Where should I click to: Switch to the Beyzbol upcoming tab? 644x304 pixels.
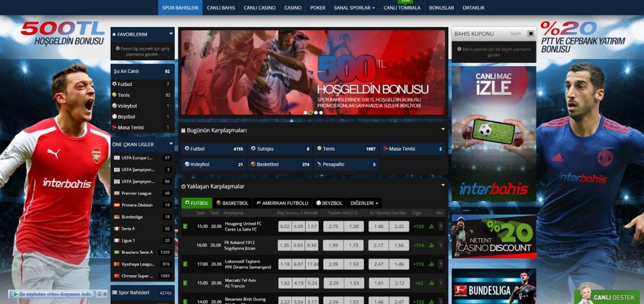330,203
